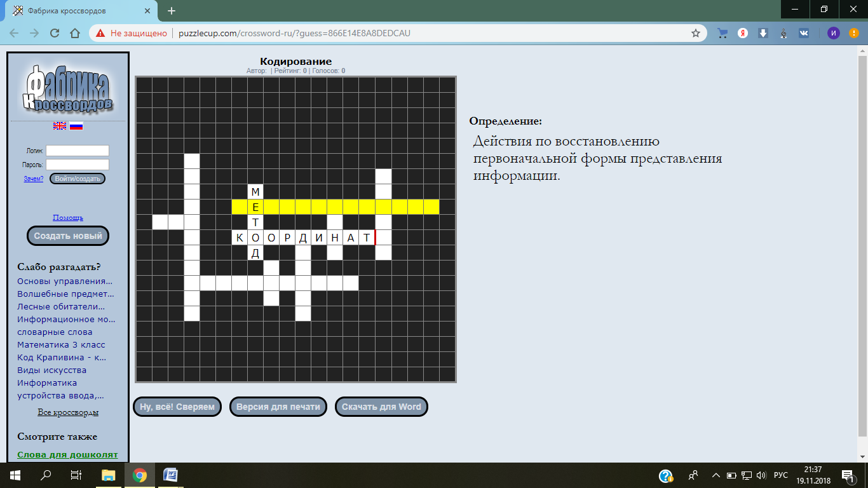This screenshot has height=488, width=868.
Task: Select the Russian flag language icon
Action: [76, 126]
